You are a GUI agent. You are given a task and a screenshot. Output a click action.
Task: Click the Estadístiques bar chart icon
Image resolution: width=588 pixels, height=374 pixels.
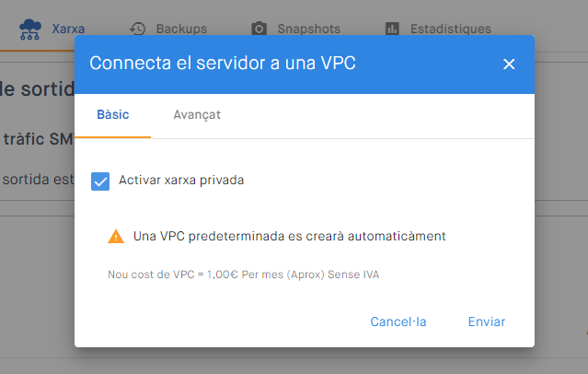392,29
